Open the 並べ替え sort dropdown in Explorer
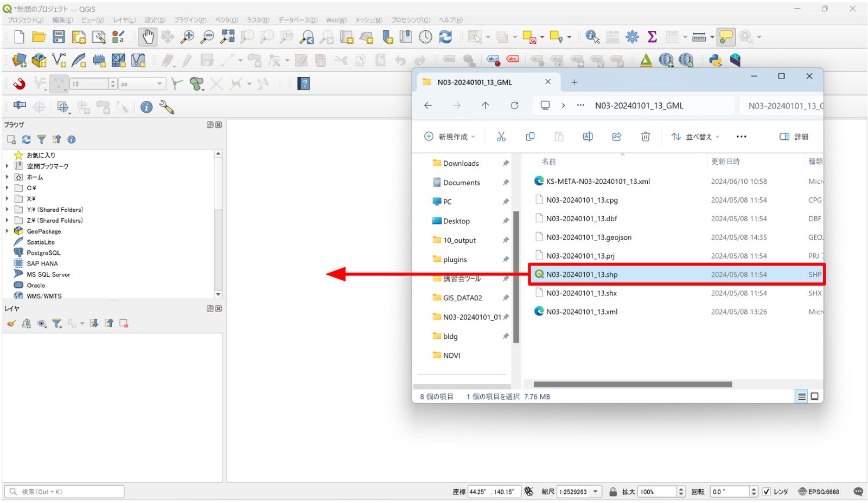 pyautogui.click(x=695, y=137)
